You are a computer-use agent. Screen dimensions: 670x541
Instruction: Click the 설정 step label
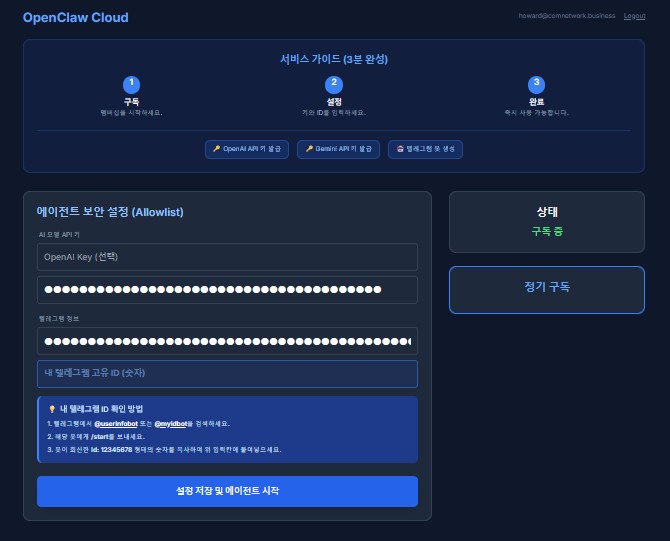[x=334, y=102]
